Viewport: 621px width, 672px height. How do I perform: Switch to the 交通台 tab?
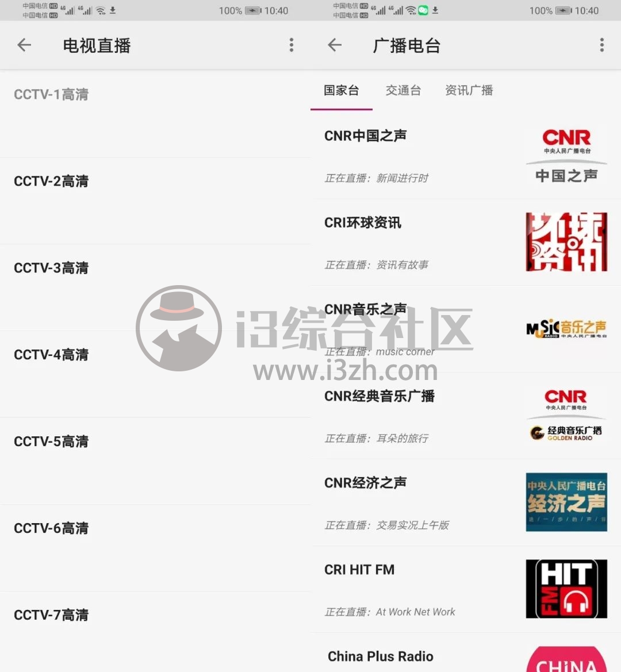click(x=403, y=90)
